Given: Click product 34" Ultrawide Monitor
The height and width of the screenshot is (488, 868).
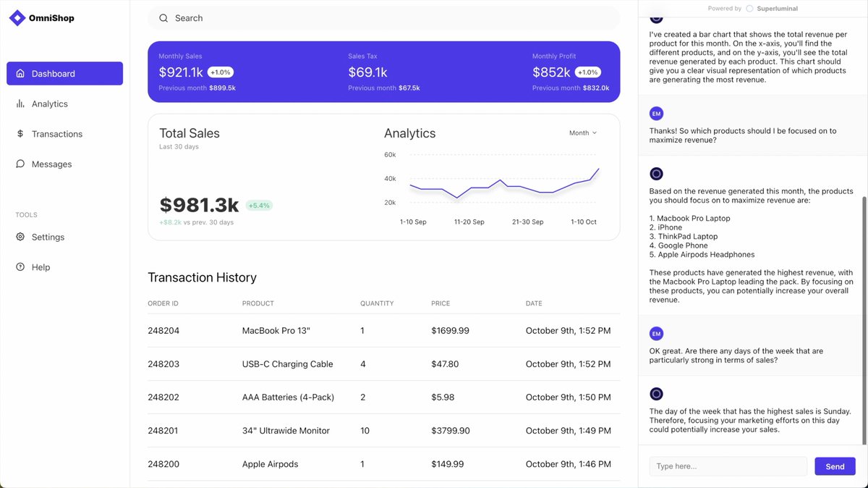Looking at the screenshot, I should pyautogui.click(x=286, y=431).
